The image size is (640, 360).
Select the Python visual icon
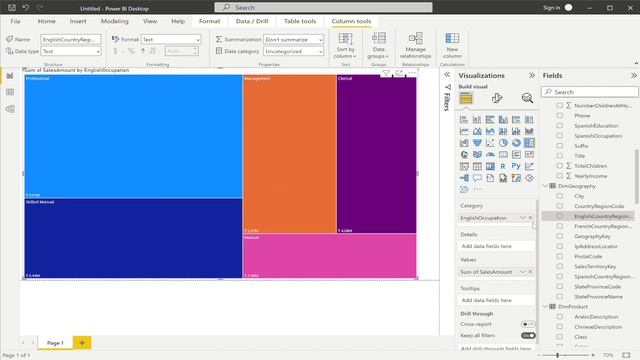point(516,167)
